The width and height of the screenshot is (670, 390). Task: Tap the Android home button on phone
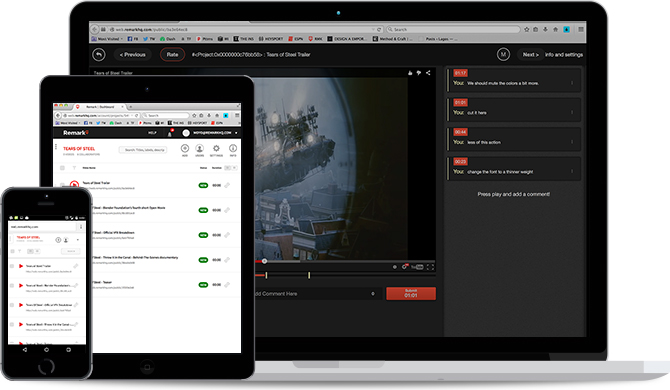(47, 349)
